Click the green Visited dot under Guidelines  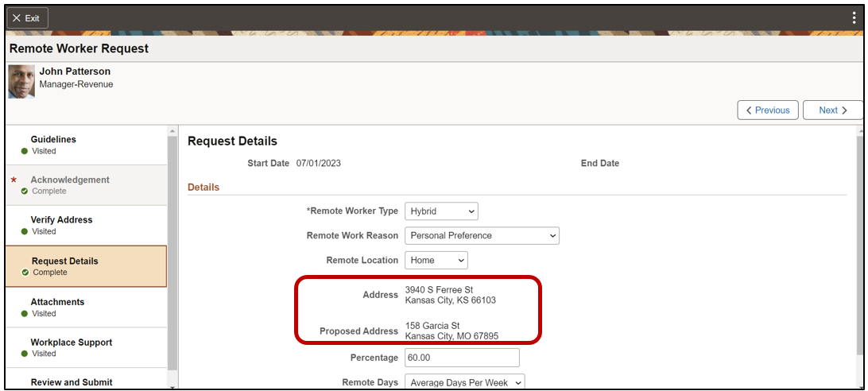click(x=25, y=151)
